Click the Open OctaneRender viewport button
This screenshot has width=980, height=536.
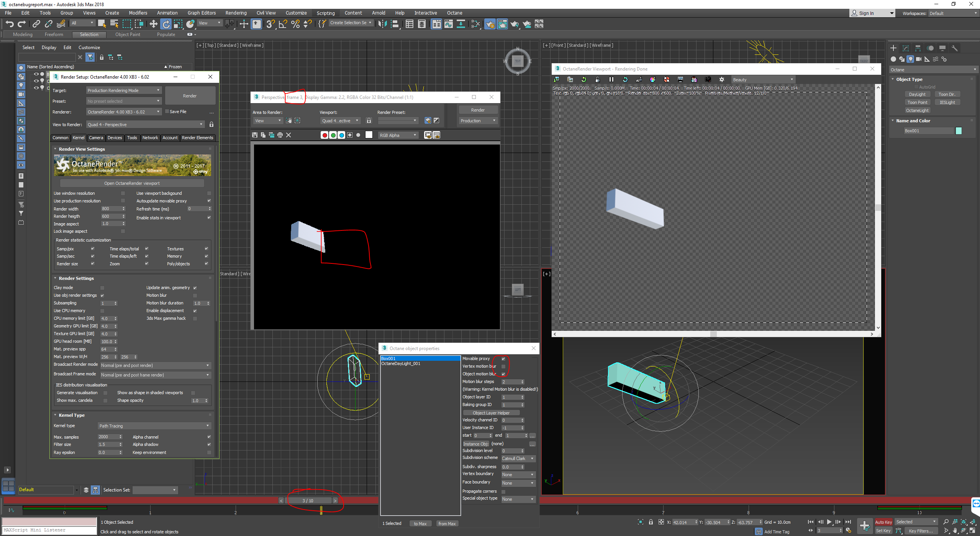(132, 183)
